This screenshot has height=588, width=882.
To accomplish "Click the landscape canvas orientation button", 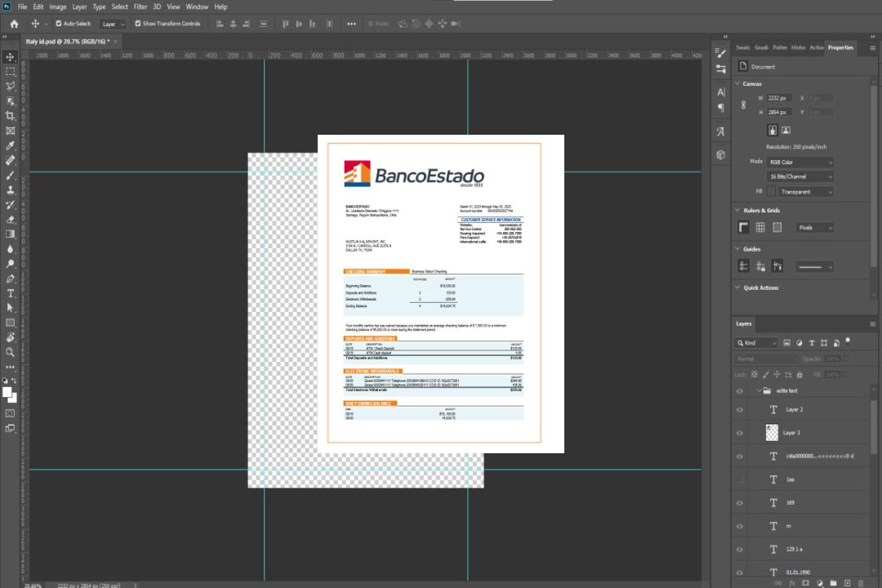I will [x=786, y=130].
